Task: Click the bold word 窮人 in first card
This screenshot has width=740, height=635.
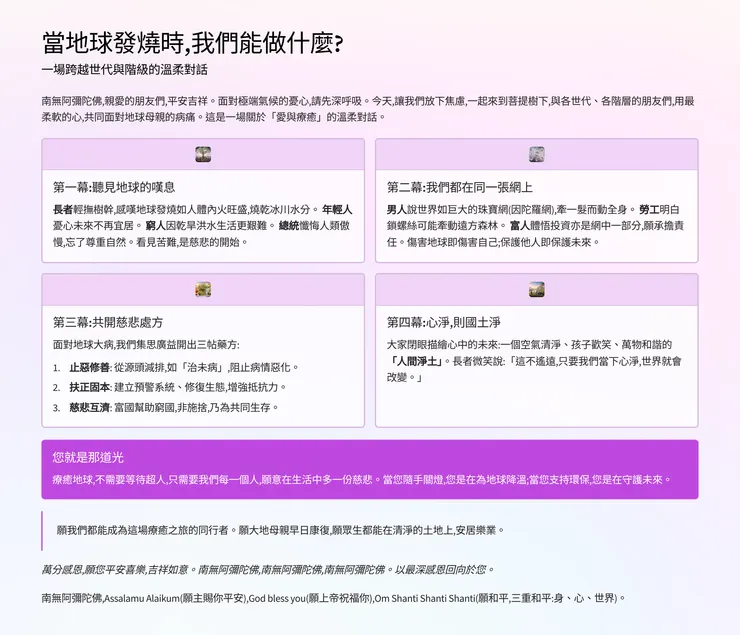Action: click(x=155, y=226)
